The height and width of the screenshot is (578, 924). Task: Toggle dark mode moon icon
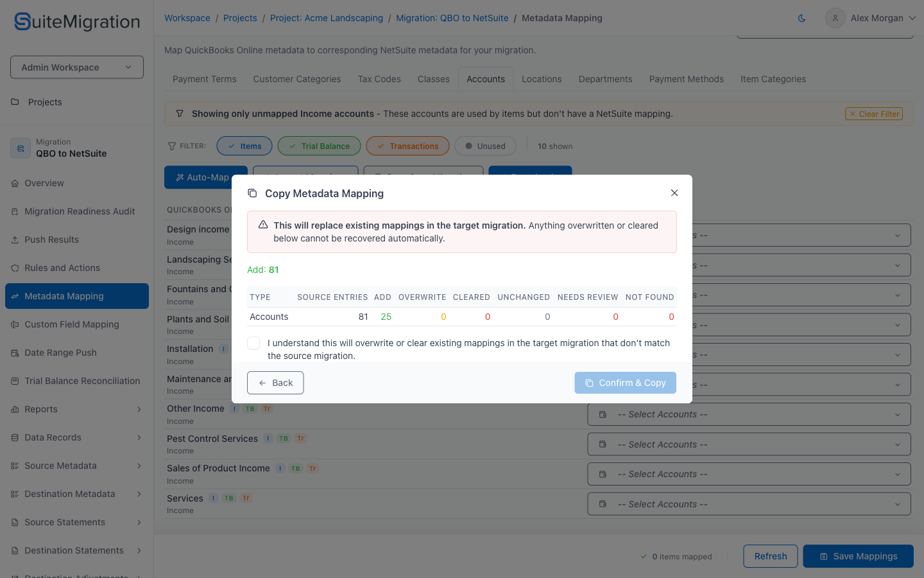click(801, 18)
